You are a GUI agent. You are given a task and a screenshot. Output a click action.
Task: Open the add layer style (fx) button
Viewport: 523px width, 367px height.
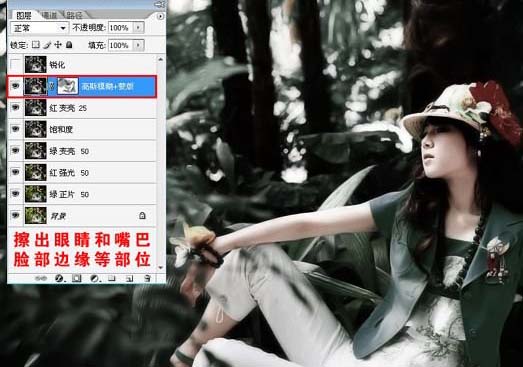(59, 278)
